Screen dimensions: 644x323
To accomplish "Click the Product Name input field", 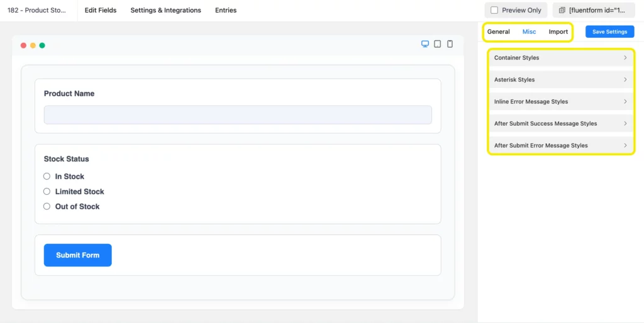I will tap(238, 115).
